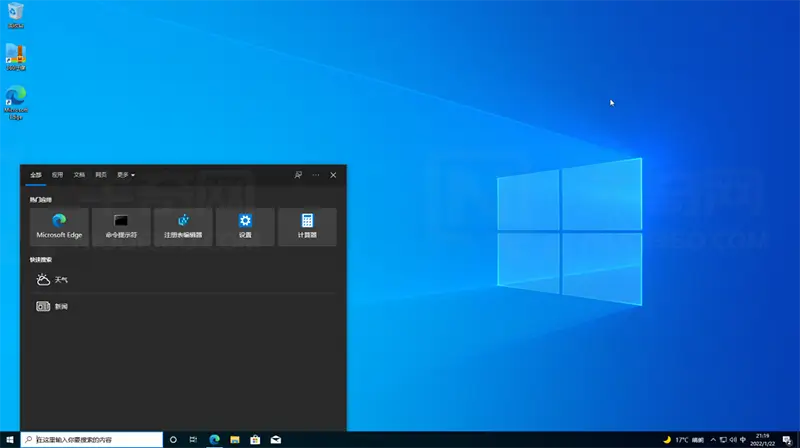Select the Microsoft Edge desktop shortcut
The width and height of the screenshot is (800, 448).
tap(16, 103)
